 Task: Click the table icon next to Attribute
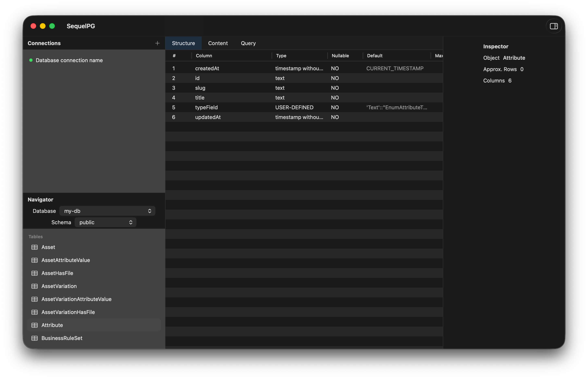pos(35,325)
